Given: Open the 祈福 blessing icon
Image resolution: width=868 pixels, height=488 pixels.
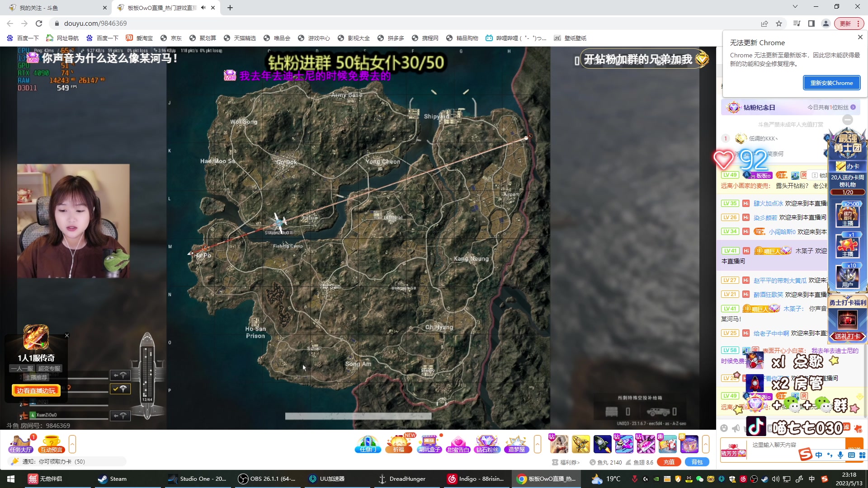Looking at the screenshot, I should 398,444.
